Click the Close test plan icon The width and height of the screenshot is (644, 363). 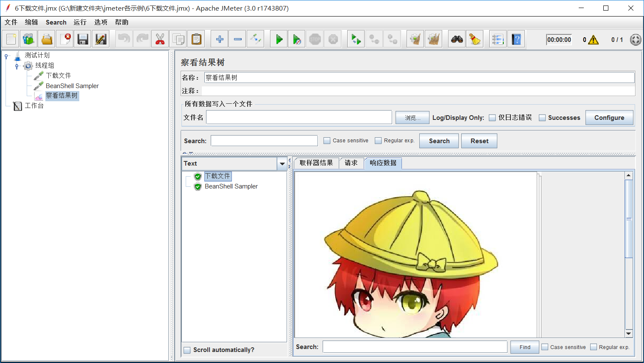(65, 39)
